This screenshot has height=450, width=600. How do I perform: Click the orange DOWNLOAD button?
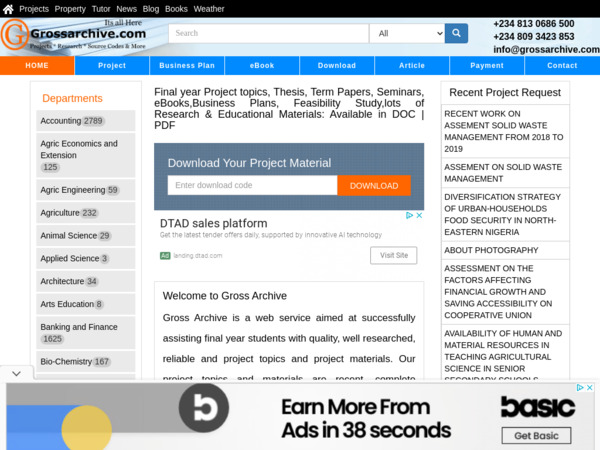click(374, 186)
